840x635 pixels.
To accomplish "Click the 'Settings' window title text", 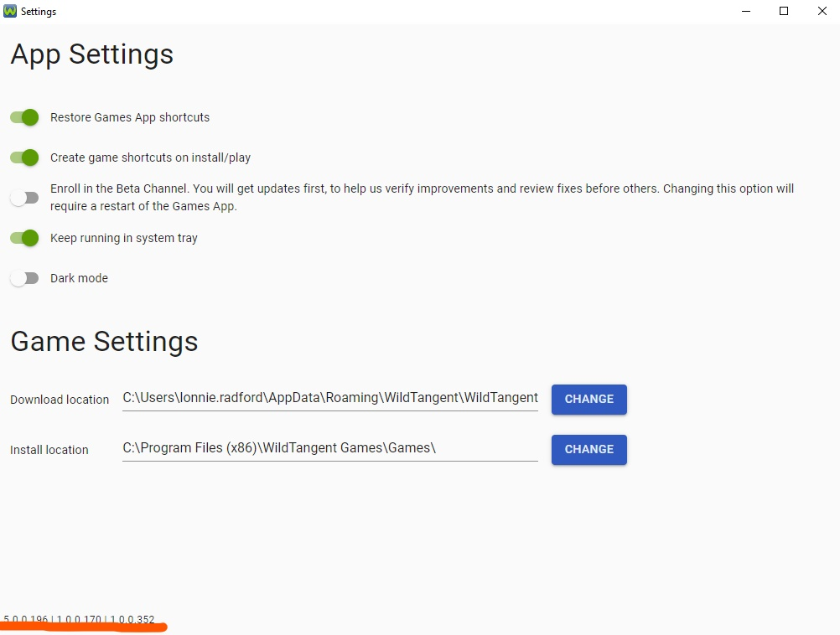I will pos(39,11).
